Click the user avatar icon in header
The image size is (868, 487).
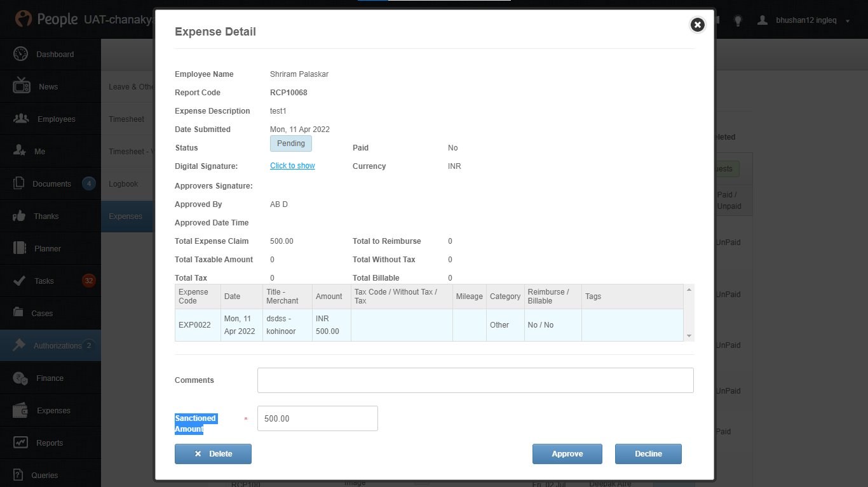(763, 20)
